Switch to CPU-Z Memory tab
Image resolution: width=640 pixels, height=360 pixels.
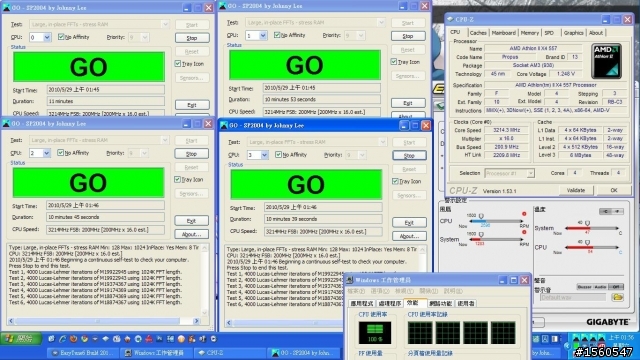530,33
